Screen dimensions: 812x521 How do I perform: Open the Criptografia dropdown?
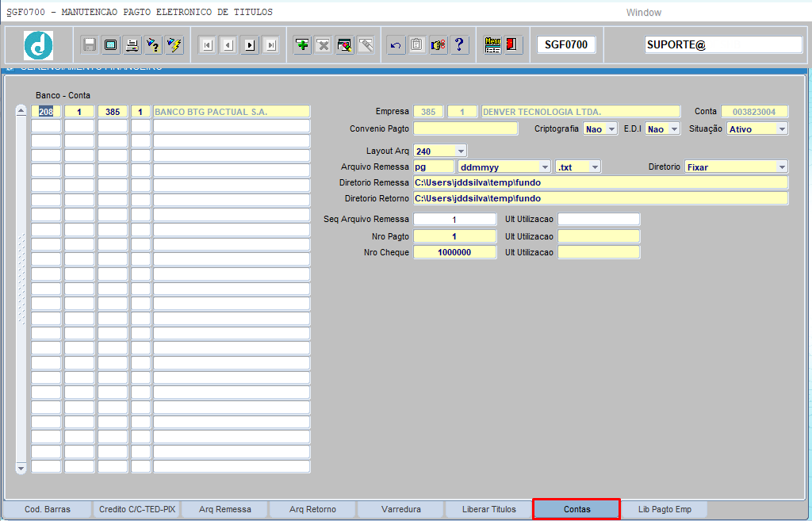pos(611,128)
